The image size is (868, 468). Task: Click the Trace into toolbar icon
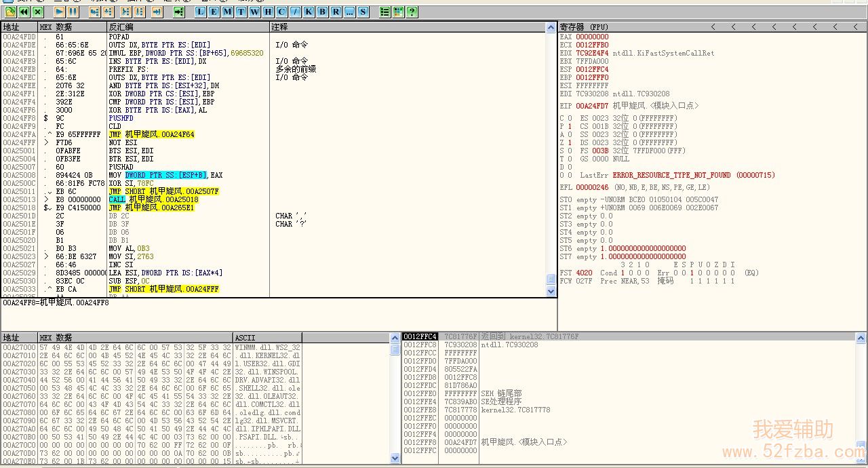pos(125,12)
